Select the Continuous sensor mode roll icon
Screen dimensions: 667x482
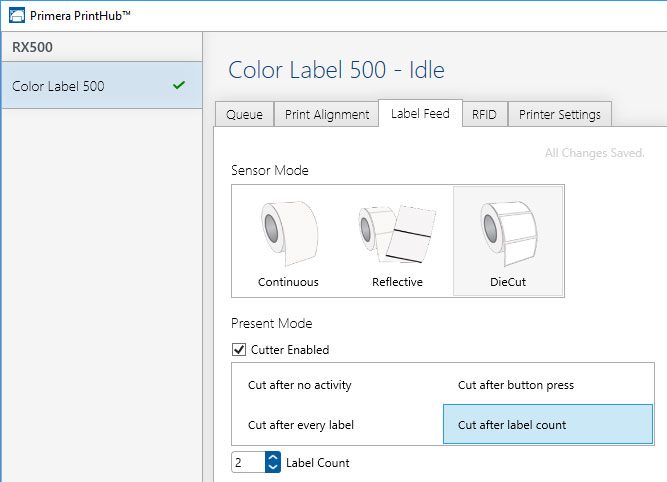click(289, 234)
